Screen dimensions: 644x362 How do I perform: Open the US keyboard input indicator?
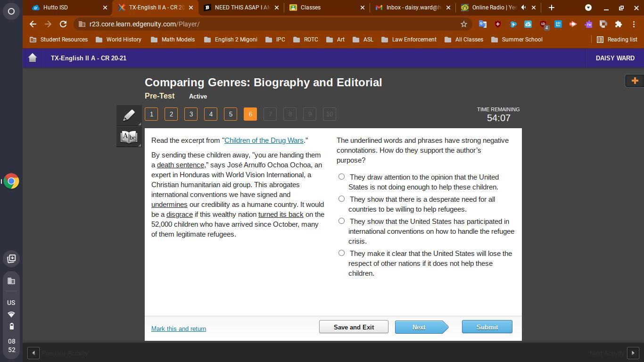(11, 303)
